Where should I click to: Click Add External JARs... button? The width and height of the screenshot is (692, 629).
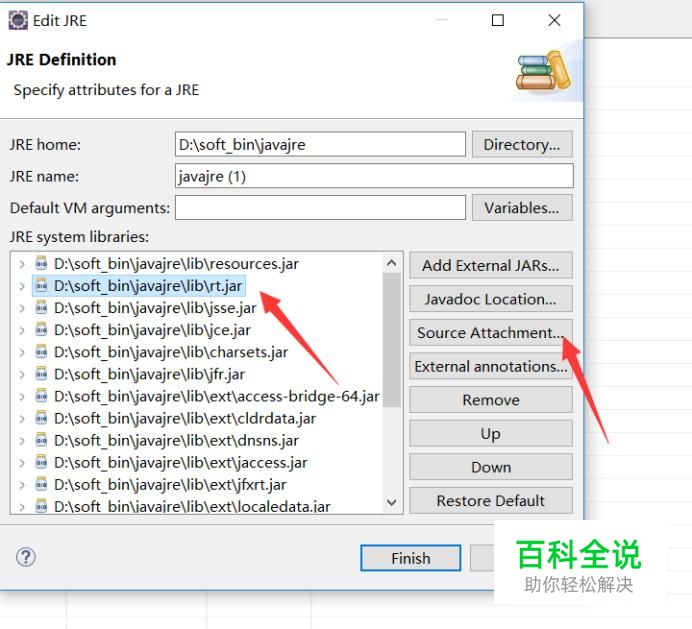tap(491, 265)
